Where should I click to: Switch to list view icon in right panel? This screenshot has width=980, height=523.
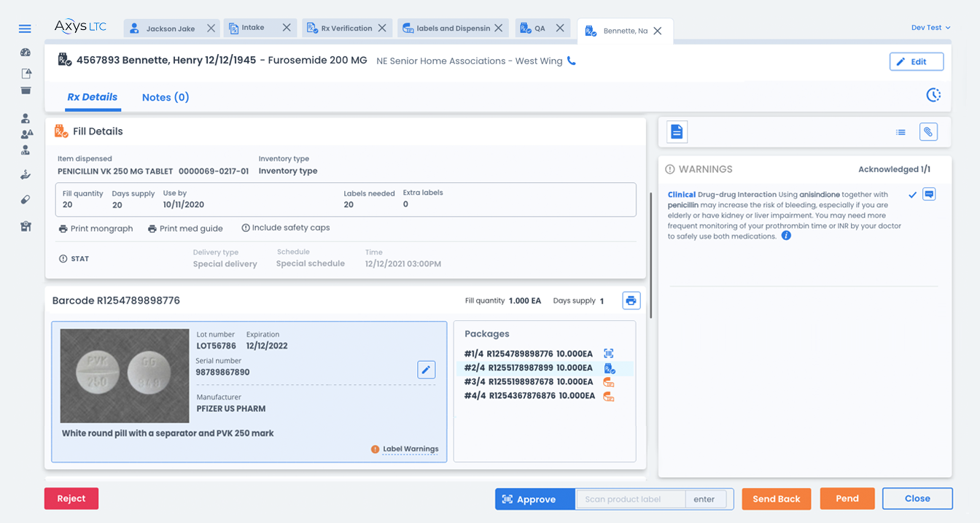pos(901,132)
